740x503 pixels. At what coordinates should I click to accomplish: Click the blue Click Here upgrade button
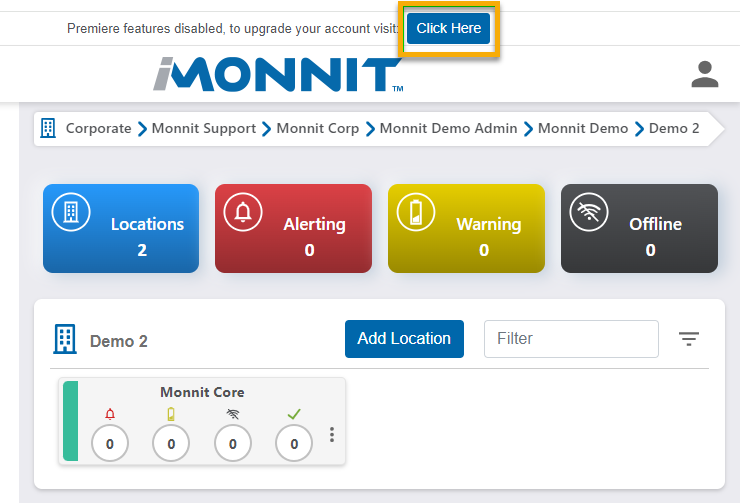pos(448,28)
